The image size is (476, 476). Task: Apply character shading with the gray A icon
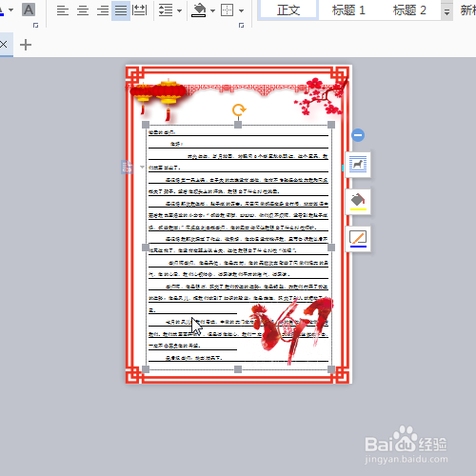point(29,10)
